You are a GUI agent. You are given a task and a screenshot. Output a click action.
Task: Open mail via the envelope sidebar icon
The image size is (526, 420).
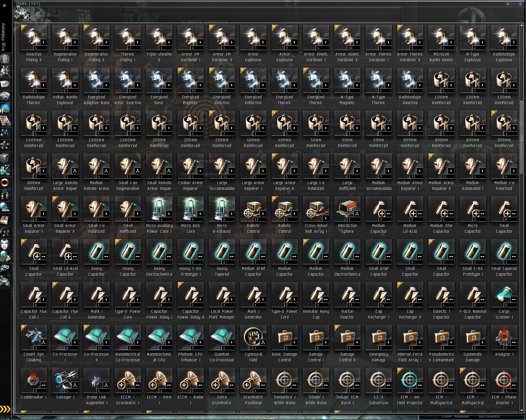(5, 84)
